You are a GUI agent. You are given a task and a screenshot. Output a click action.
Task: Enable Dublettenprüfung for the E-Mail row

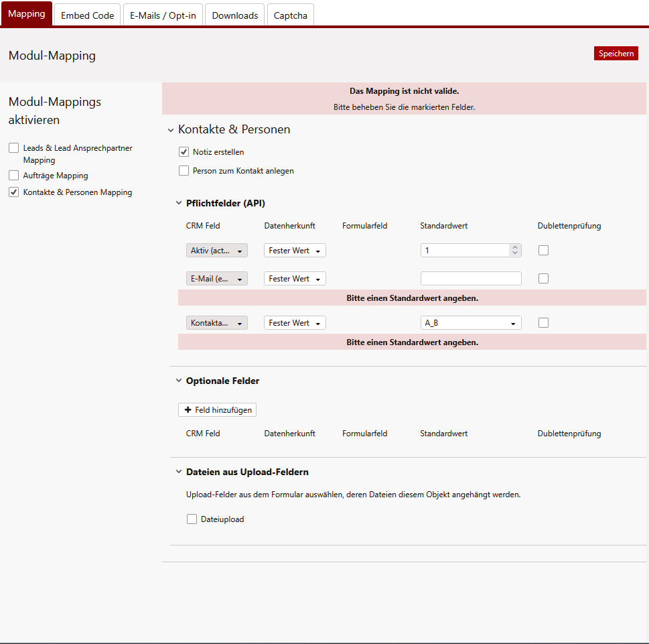[543, 279]
